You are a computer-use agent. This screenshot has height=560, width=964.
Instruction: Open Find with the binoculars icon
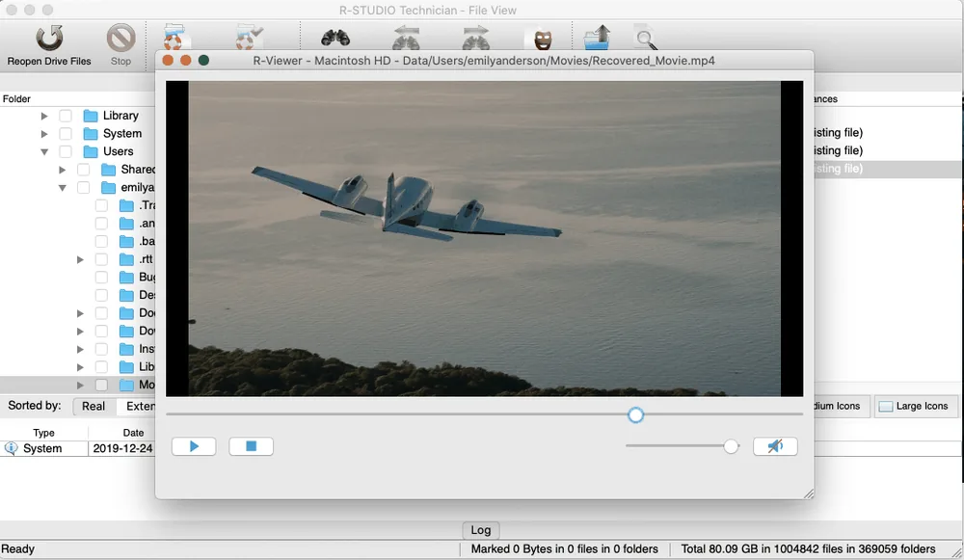click(x=335, y=39)
